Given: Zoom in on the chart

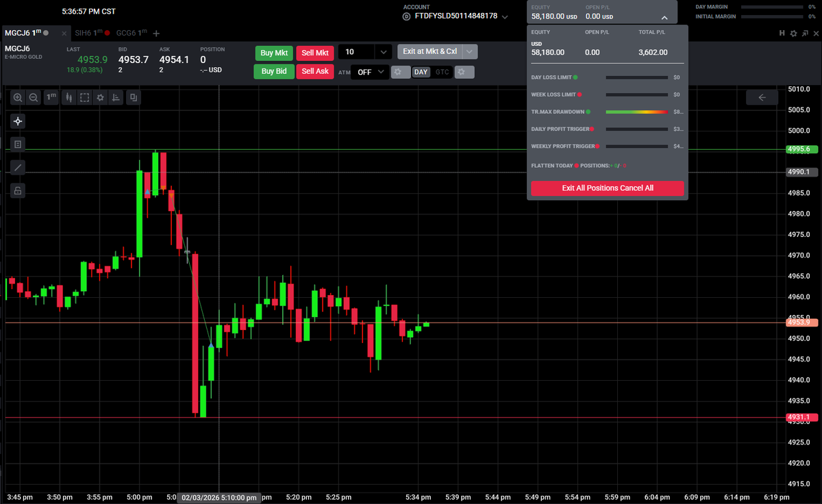Looking at the screenshot, I should tap(18, 98).
